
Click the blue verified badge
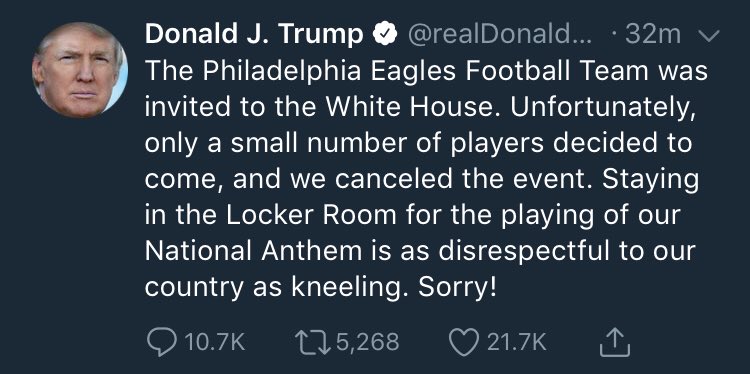click(x=385, y=34)
